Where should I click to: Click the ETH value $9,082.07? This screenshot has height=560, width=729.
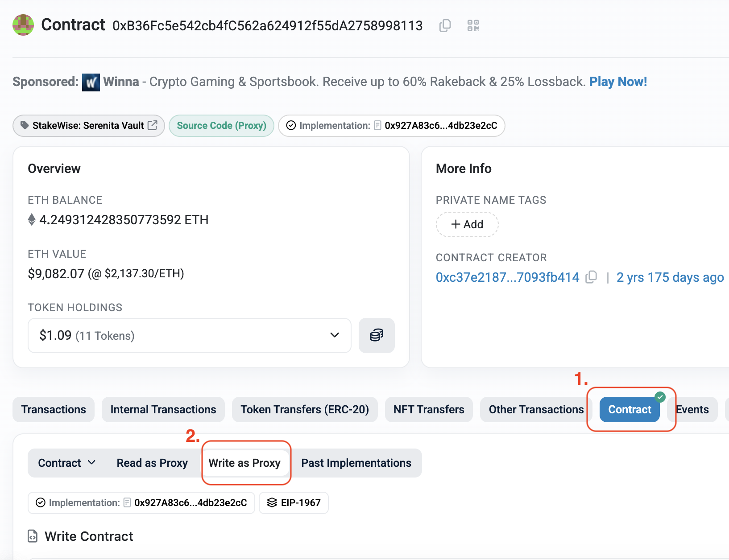pyautogui.click(x=56, y=273)
